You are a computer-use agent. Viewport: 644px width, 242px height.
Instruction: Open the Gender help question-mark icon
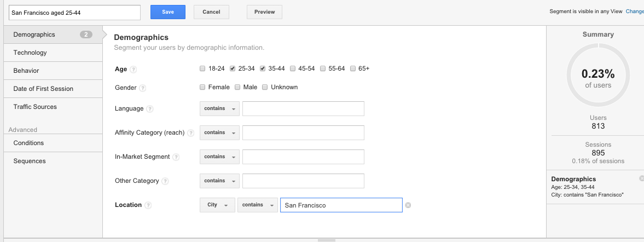(x=142, y=88)
